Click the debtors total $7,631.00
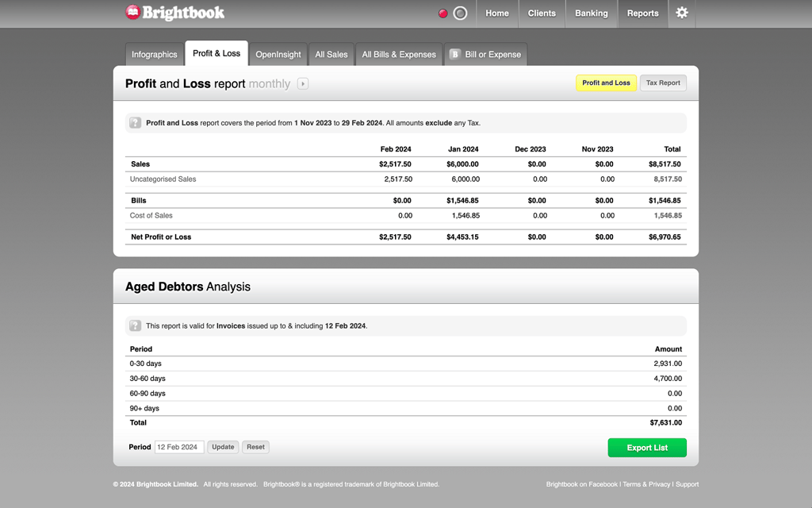The width and height of the screenshot is (812, 508). 666,422
